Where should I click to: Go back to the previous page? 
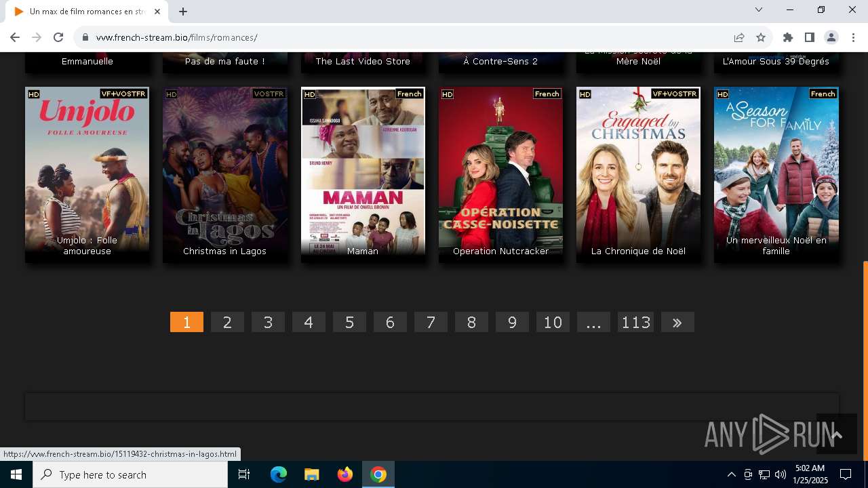[x=15, y=37]
